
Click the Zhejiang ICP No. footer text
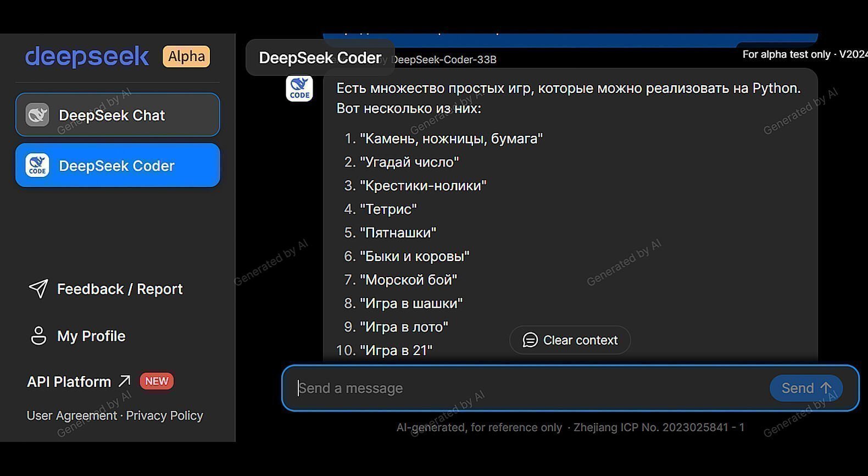coord(659,428)
